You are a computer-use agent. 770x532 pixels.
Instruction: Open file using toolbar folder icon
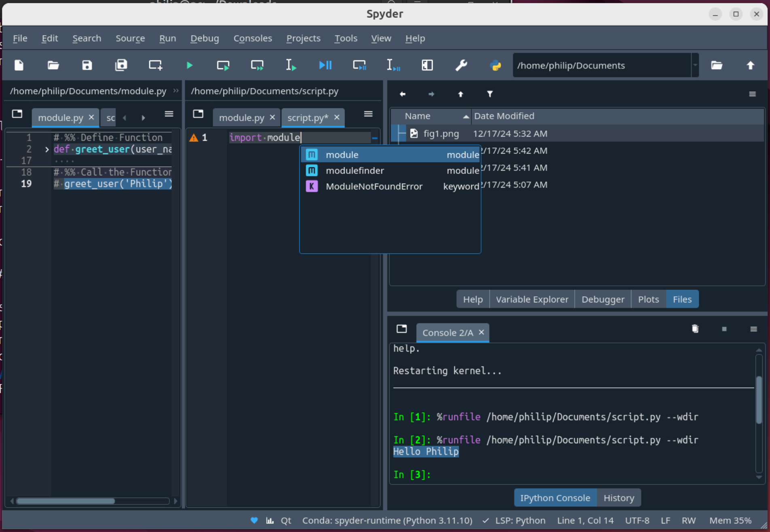53,65
